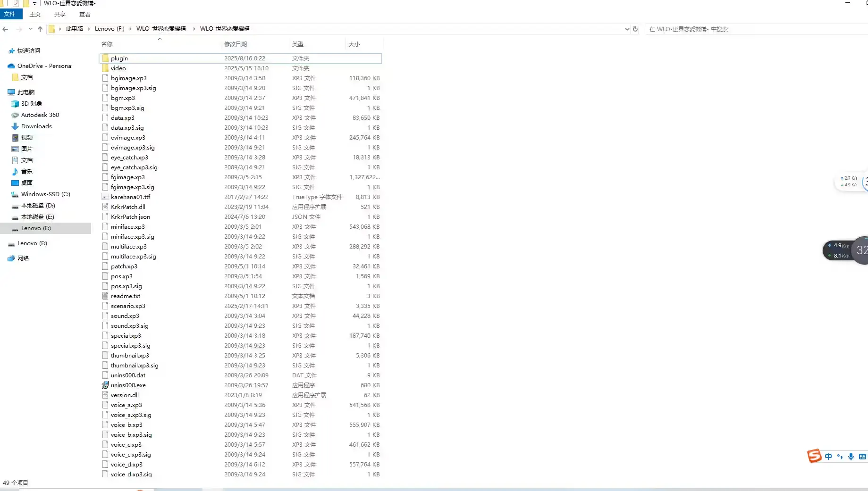Screen dimensions: 868x491
Task: Open the 文件 ribbon menu
Action: point(9,14)
